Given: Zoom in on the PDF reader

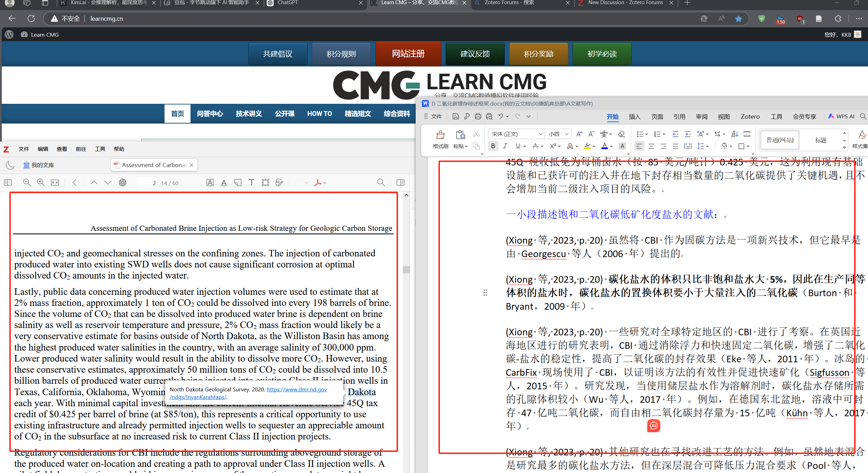Looking at the screenshot, I should tap(41, 183).
